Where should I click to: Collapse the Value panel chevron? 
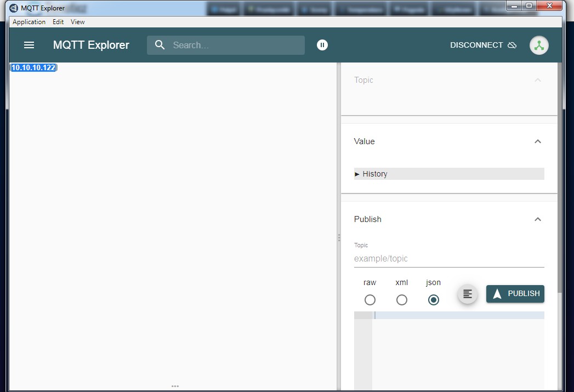pos(537,141)
